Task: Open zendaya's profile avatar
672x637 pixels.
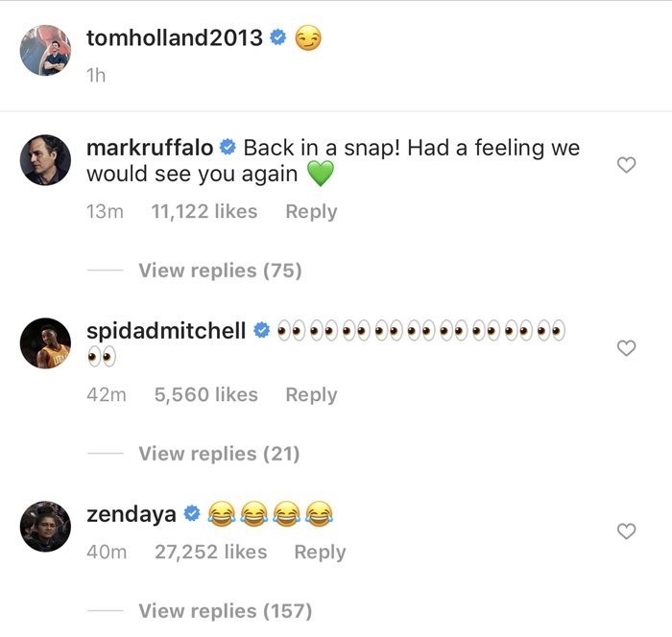Action: tap(45, 527)
